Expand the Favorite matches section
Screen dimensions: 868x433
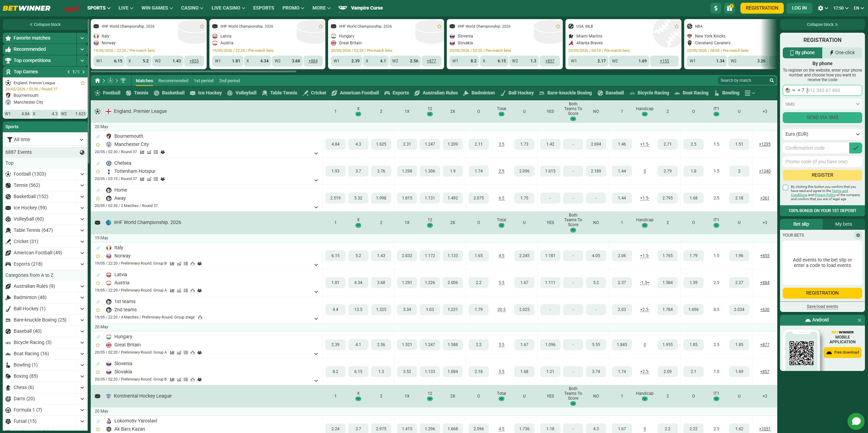click(x=82, y=38)
